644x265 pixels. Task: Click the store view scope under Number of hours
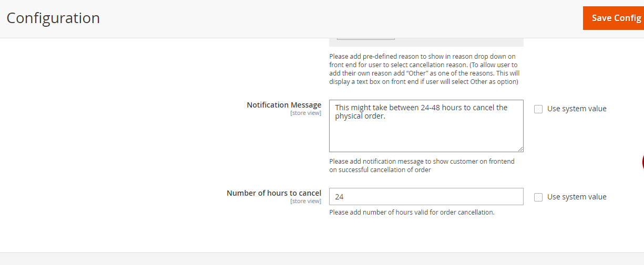pyautogui.click(x=305, y=202)
